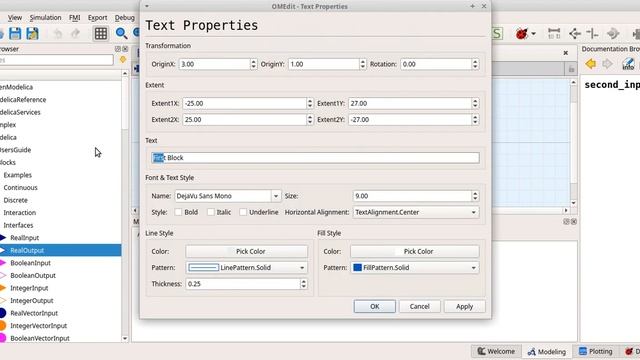Click the float icon of Messages panel
This screenshot has width=640, height=360.
(x=566, y=222)
